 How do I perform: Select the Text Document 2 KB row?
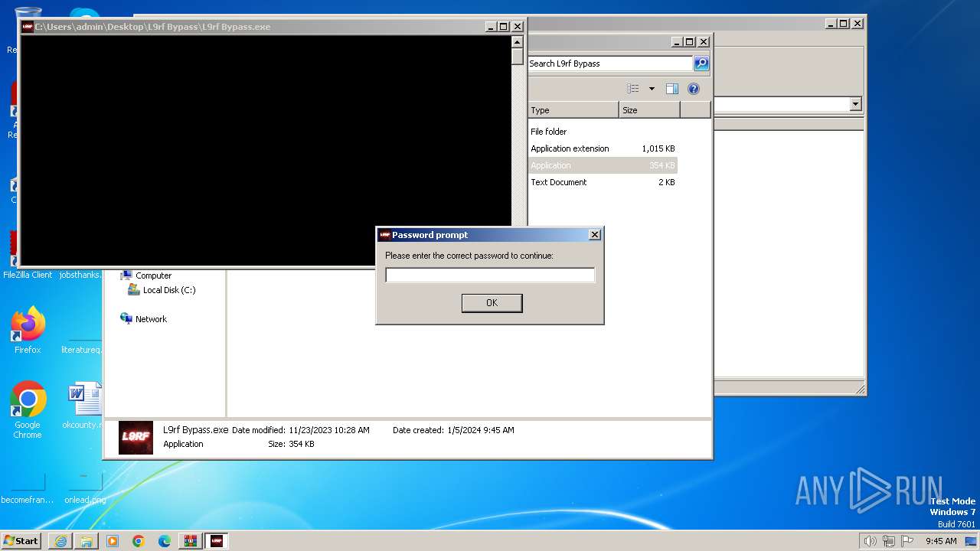[x=603, y=182]
